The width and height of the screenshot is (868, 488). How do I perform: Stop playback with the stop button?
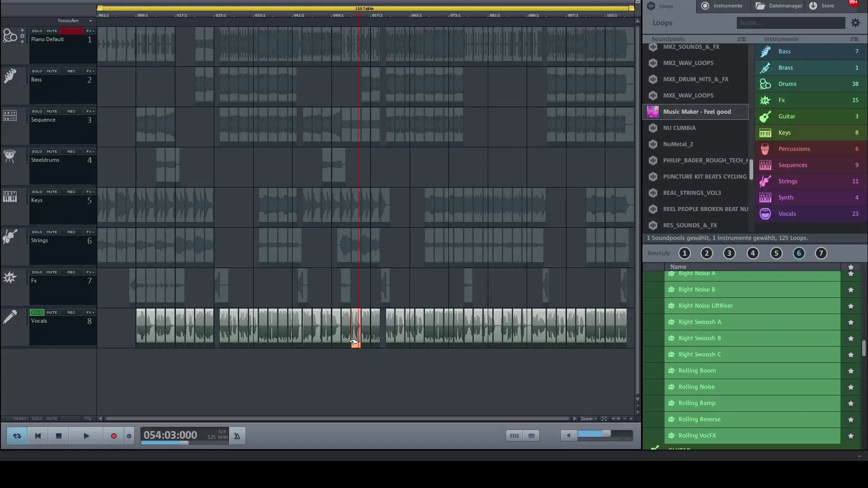click(x=58, y=436)
